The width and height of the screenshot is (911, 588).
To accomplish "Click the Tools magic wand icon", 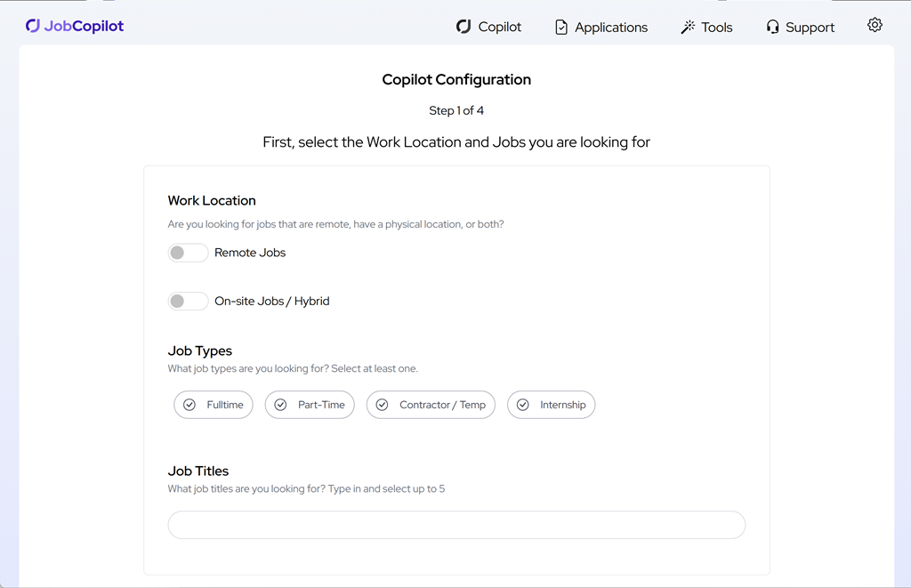I will coord(688,28).
